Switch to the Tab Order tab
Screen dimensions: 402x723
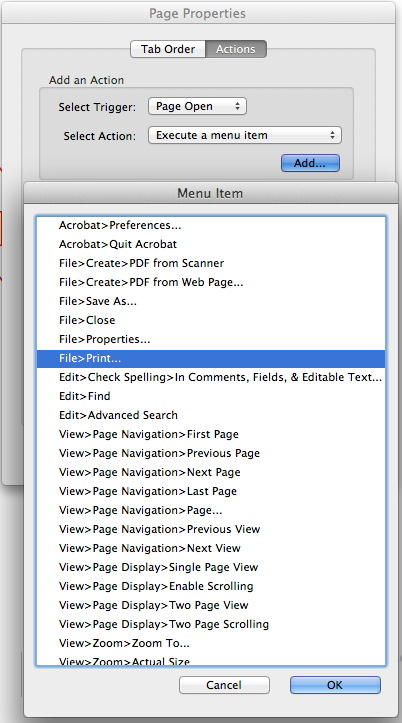[168, 49]
